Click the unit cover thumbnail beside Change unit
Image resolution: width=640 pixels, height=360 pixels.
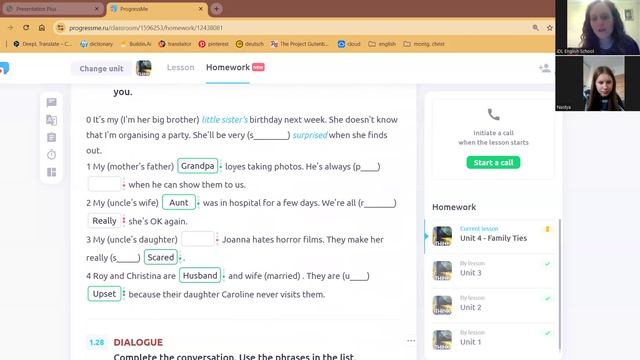(x=144, y=68)
